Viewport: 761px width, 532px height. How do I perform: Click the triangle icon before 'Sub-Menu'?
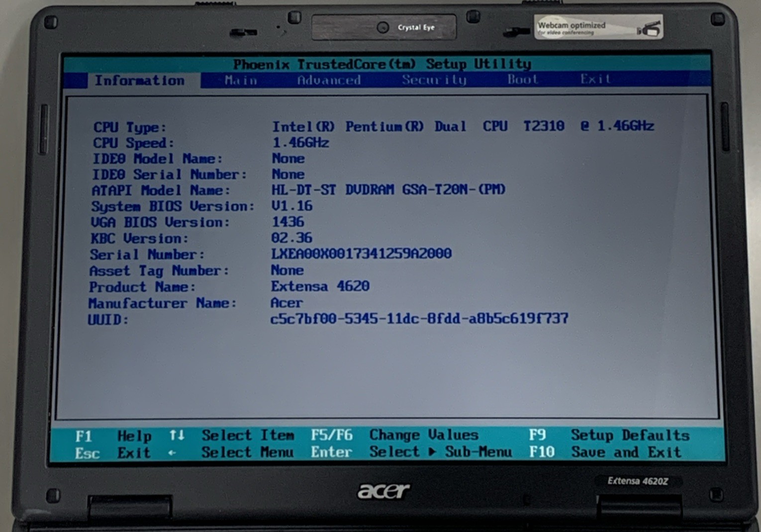point(432,451)
